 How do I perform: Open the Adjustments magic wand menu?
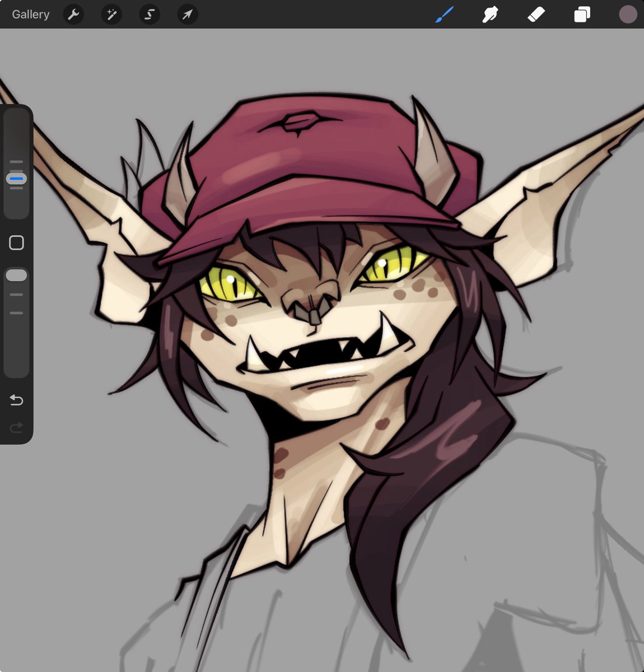pos(111,15)
